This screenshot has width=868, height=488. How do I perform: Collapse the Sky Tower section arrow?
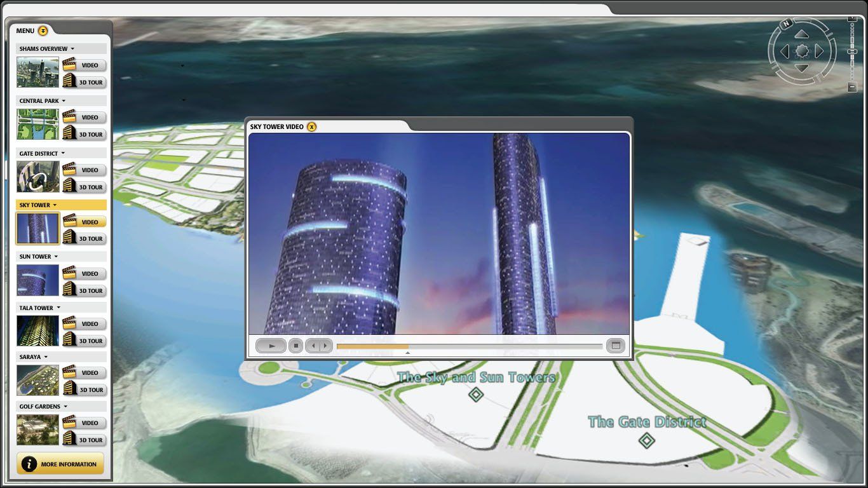55,205
